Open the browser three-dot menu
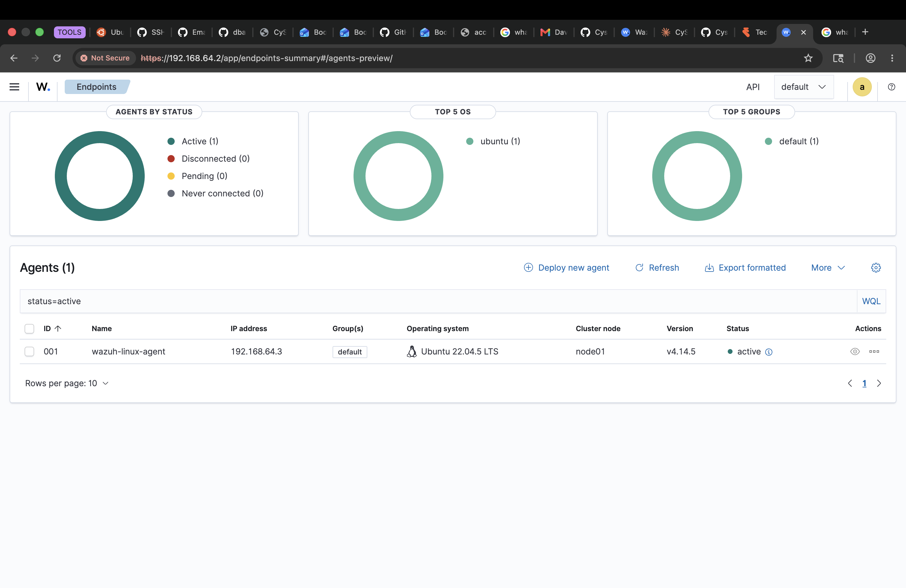Viewport: 906px width, 588px height. click(892, 58)
